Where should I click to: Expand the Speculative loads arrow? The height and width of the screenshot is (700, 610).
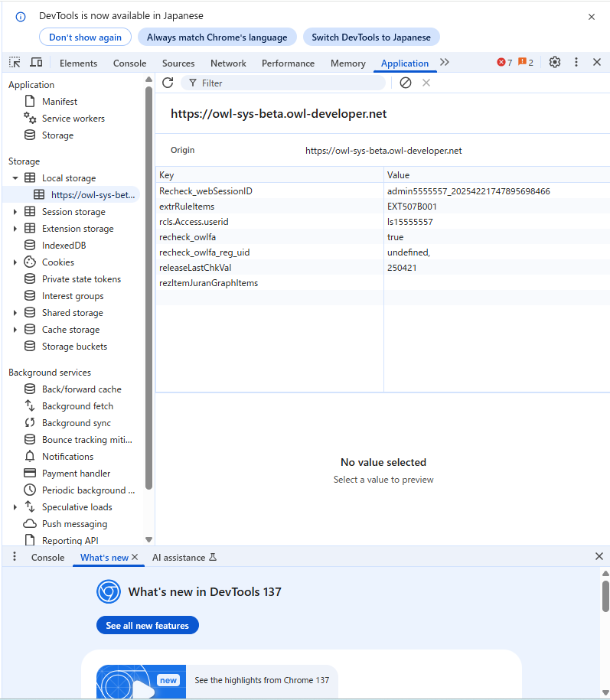(x=15, y=507)
